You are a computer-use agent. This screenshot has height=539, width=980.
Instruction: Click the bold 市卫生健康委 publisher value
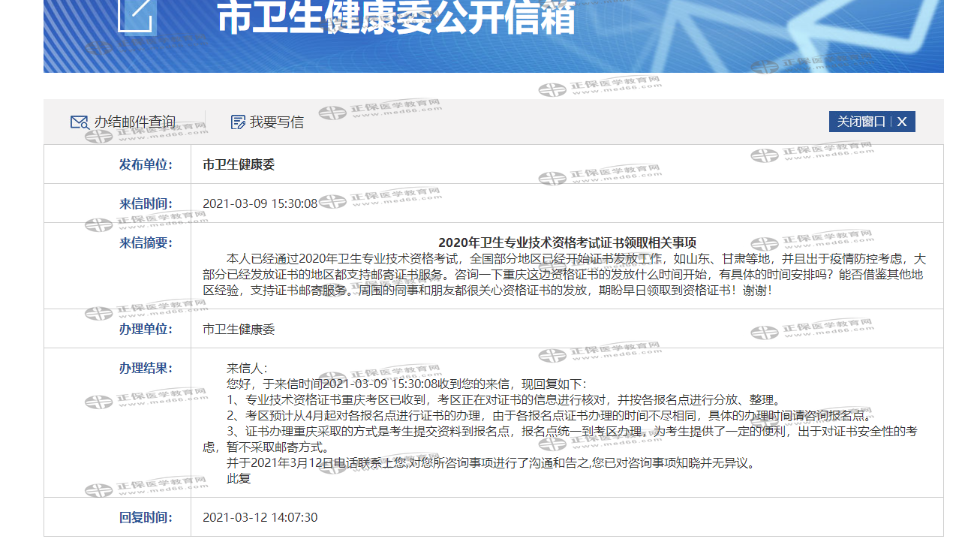[x=239, y=164]
